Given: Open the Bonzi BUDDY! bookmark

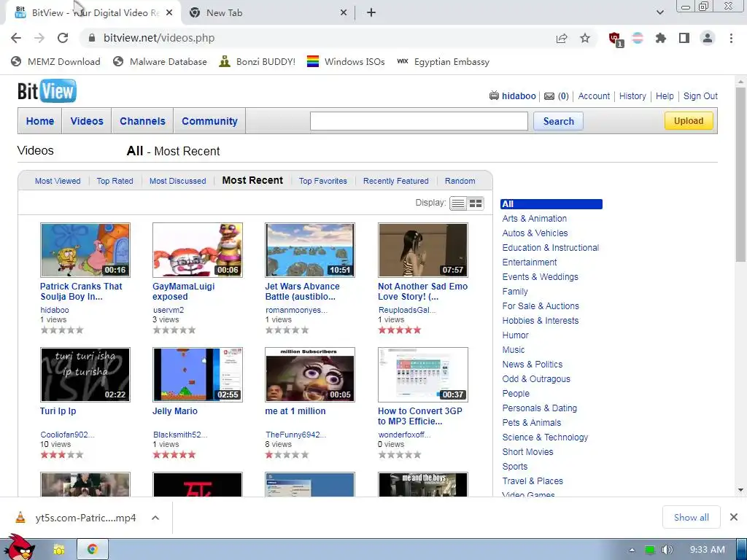Looking at the screenshot, I should 258,62.
